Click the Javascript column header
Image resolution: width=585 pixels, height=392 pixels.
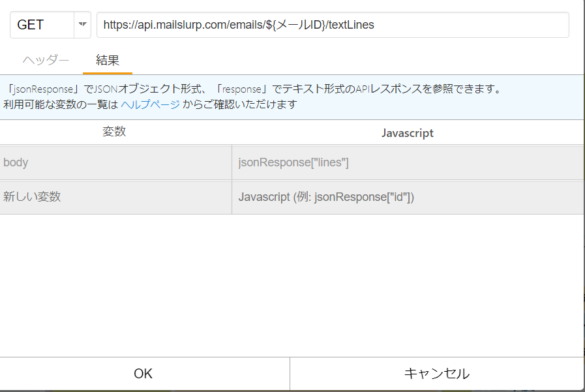tap(408, 133)
